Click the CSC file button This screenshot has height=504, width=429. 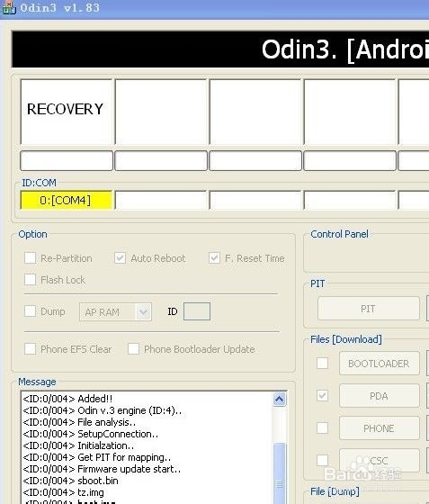tap(380, 460)
